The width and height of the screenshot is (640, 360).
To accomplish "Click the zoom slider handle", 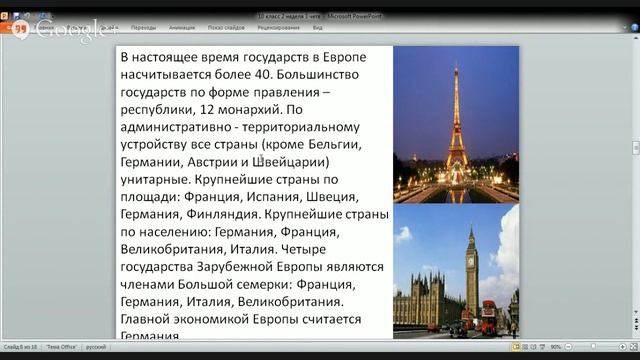I will click(x=593, y=347).
